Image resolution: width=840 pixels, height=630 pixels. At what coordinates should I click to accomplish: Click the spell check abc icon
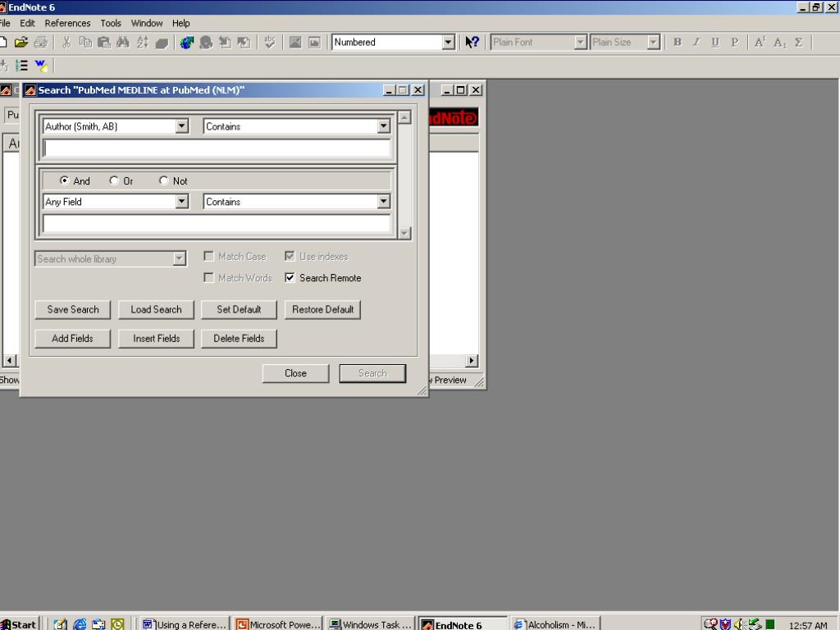tap(269, 43)
